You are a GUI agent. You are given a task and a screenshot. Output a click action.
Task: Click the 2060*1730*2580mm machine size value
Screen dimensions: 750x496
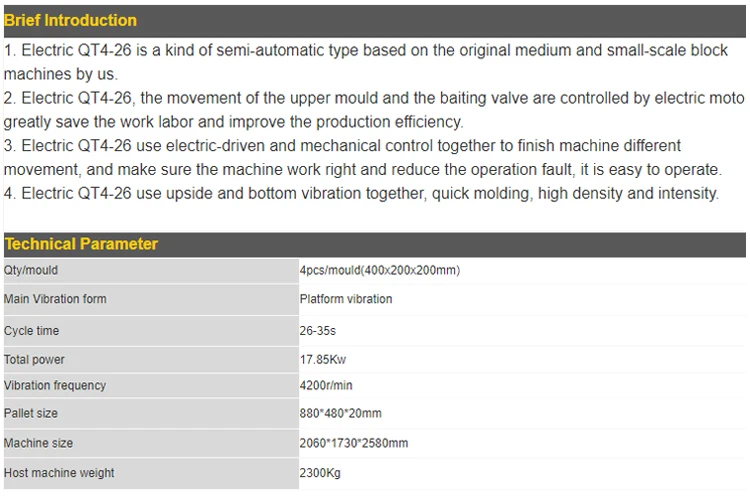[354, 443]
